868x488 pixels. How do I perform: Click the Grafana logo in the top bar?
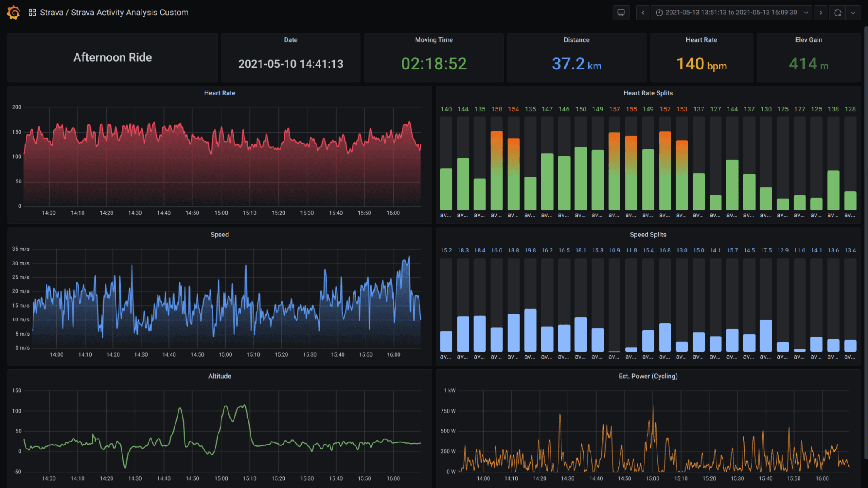point(13,12)
